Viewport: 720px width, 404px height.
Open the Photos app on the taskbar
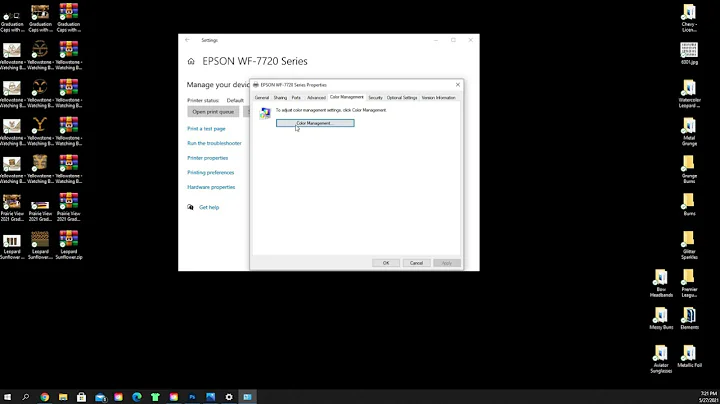coord(210,397)
